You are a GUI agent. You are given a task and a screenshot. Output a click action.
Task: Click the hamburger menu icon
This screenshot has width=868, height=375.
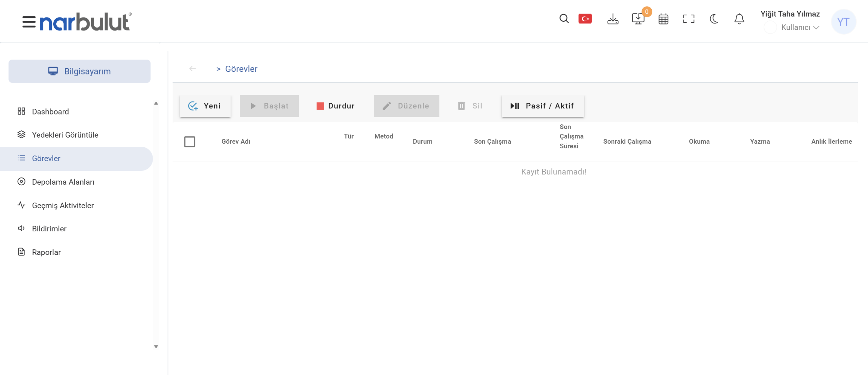[29, 22]
